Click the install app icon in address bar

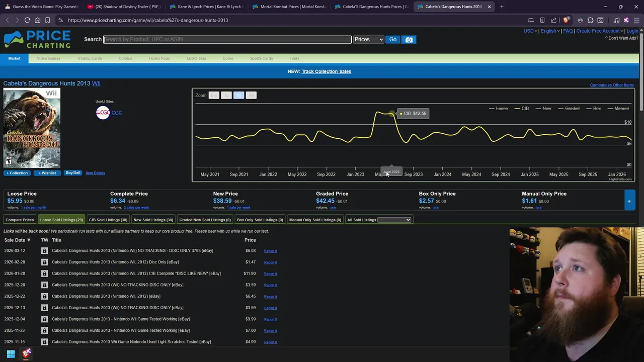(x=531, y=20)
